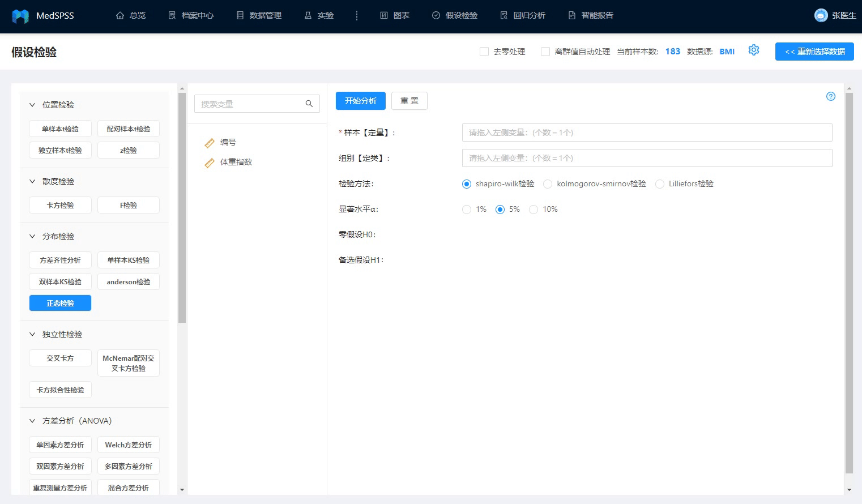The height and width of the screenshot is (504, 862).
Task: Select the 单因素方差分析 test
Action: (x=60, y=445)
